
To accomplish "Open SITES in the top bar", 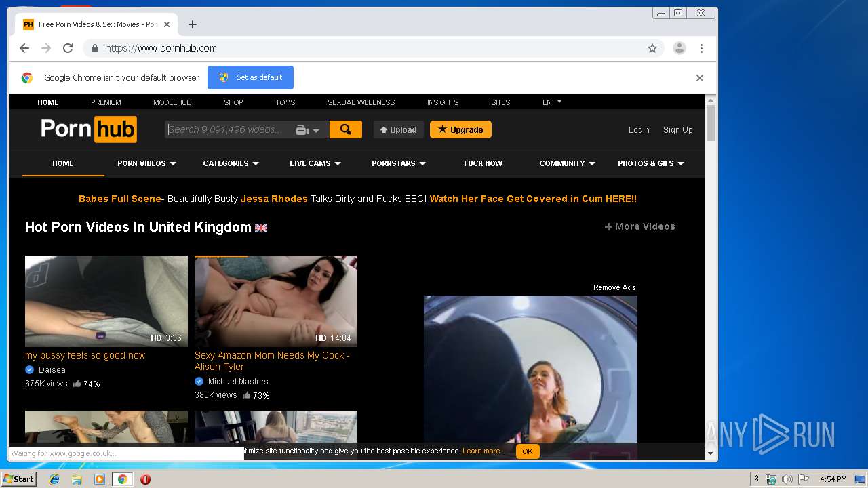I will tap(500, 102).
